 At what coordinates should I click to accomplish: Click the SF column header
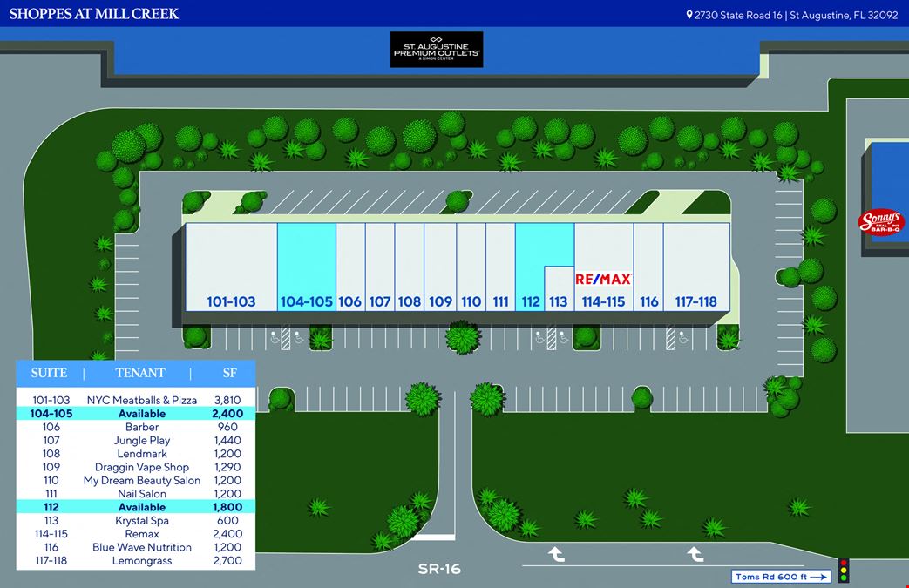(229, 373)
